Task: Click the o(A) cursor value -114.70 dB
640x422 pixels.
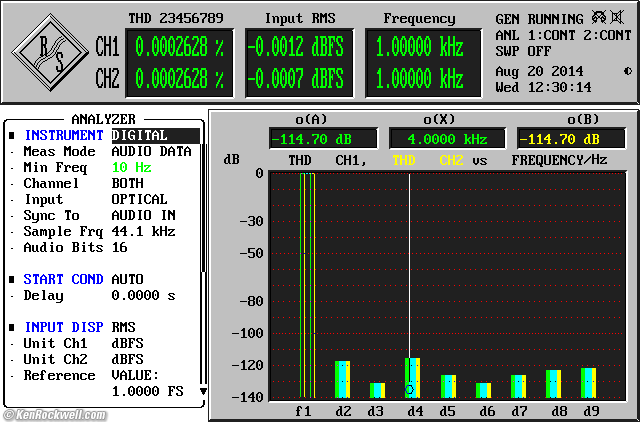Action: click(323, 139)
